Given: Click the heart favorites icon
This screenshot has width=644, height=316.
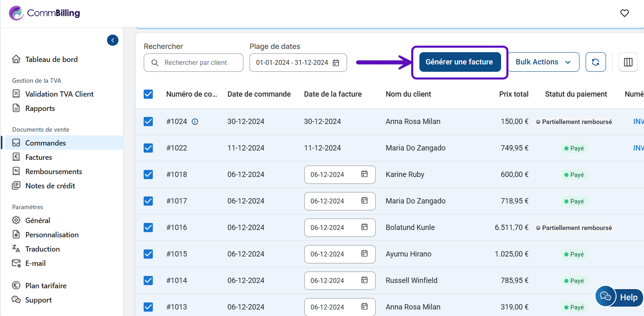Looking at the screenshot, I should (624, 13).
